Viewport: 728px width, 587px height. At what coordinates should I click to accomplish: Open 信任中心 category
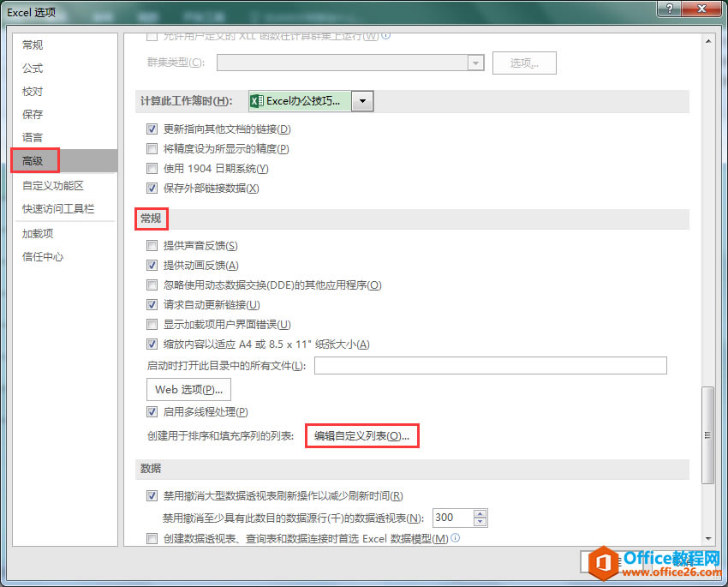click(x=65, y=257)
